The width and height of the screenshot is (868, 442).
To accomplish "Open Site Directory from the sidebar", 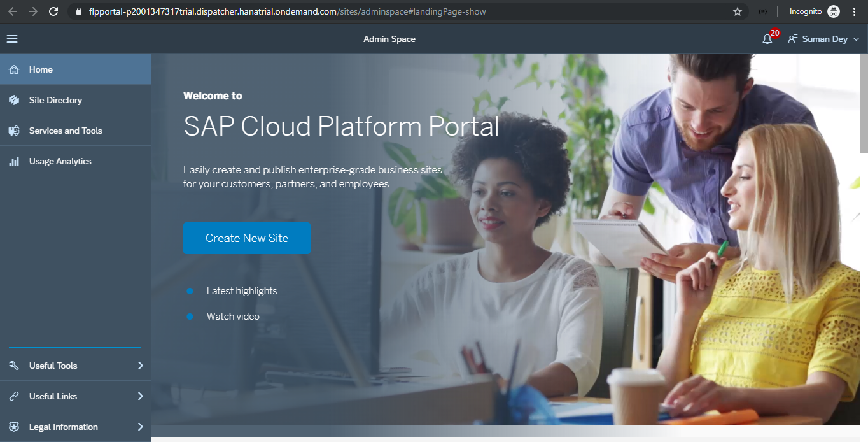I will pos(75,100).
